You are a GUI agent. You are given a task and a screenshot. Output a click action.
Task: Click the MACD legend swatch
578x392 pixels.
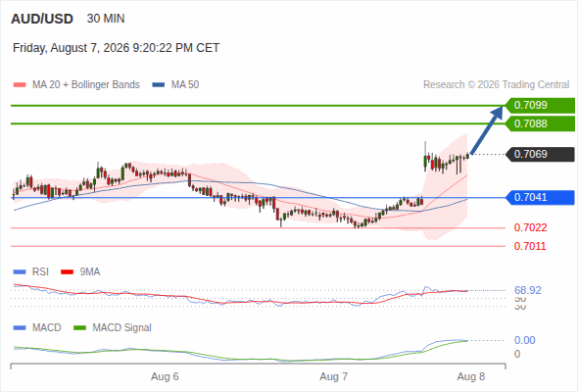(20, 328)
